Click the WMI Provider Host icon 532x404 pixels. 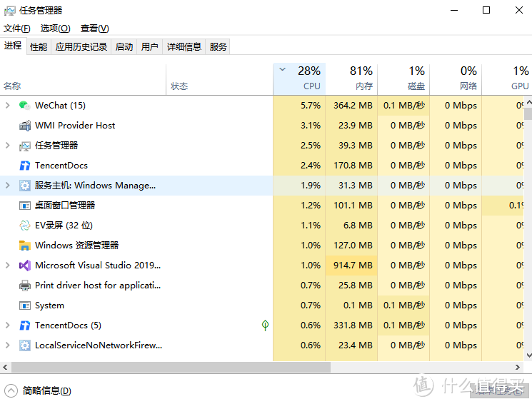point(25,126)
